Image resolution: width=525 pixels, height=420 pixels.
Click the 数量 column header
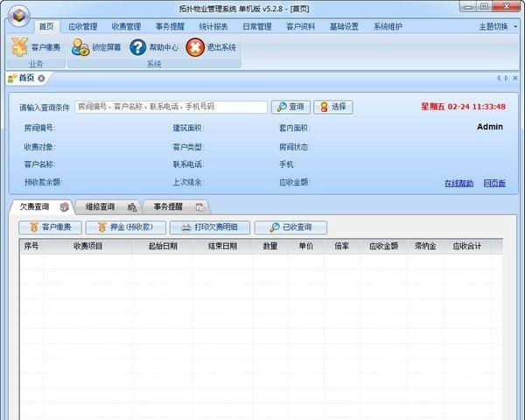point(269,246)
